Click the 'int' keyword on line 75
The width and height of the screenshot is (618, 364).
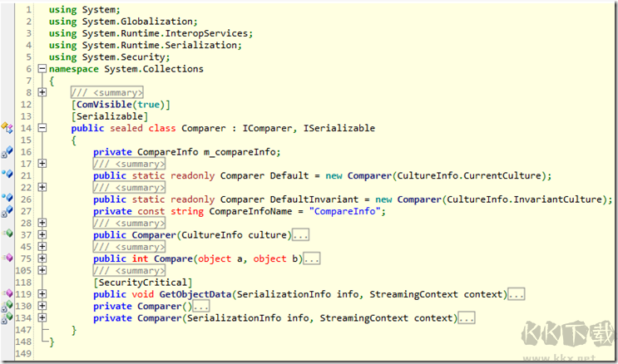click(x=140, y=258)
